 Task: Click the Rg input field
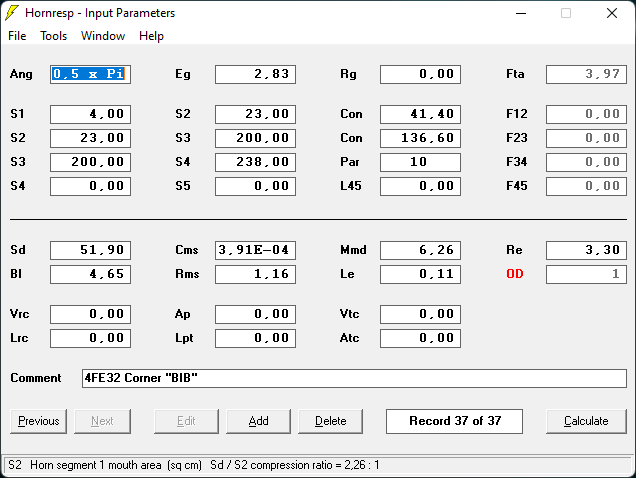tap(420, 74)
